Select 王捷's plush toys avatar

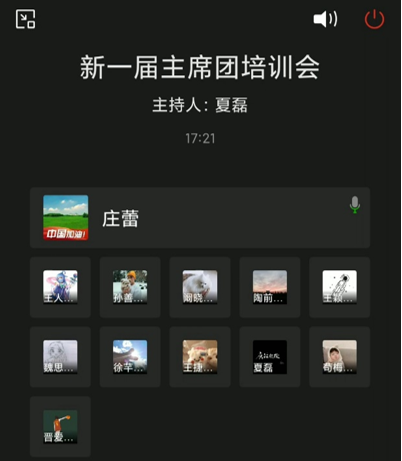click(200, 357)
